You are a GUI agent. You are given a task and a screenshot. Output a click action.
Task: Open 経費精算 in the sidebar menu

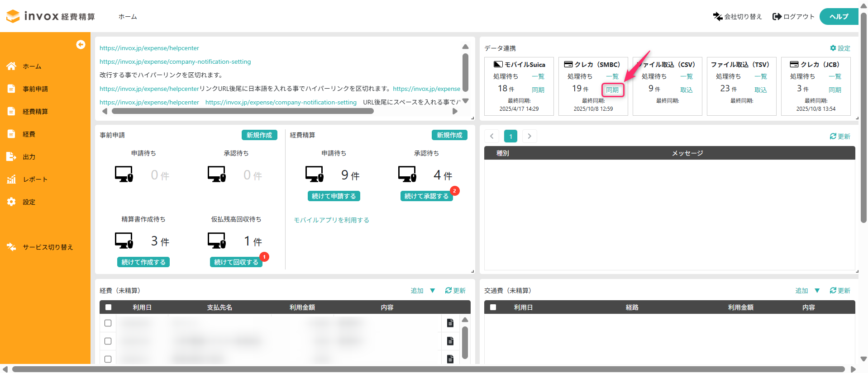(x=35, y=112)
